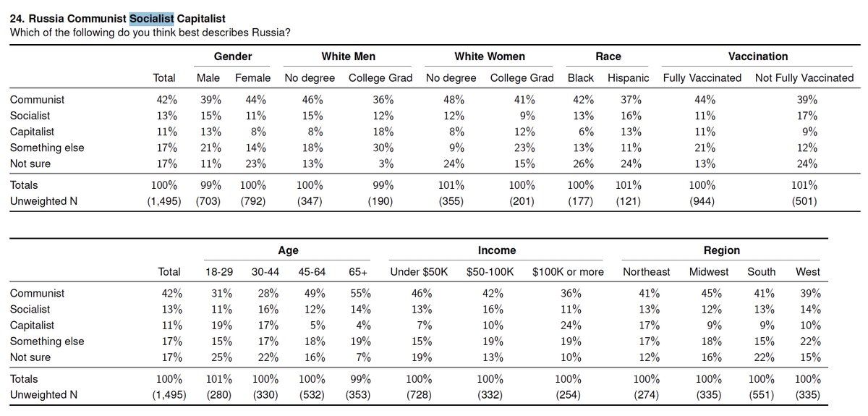868x416 pixels.
Task: Select the Not Fully Vaccinated column header
Action: (x=804, y=78)
